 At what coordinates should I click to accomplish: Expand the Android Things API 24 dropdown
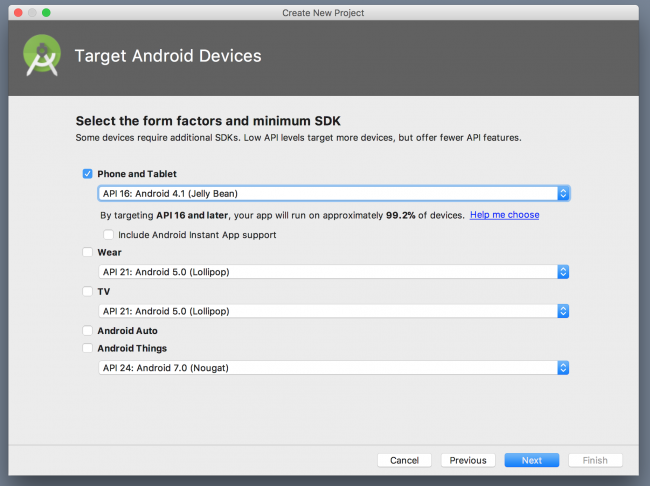(334, 368)
